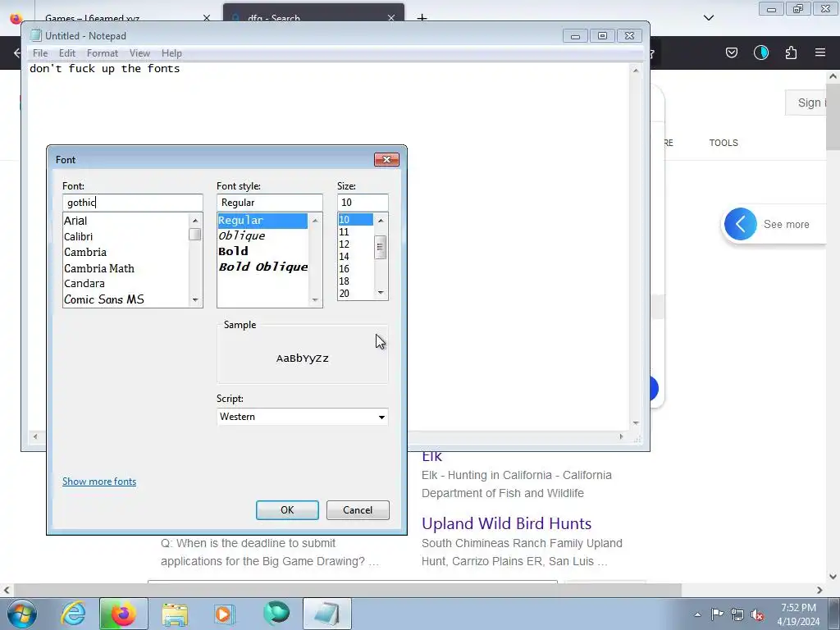Show hidden tray icons arrow
The image size is (840, 630).
(697, 614)
